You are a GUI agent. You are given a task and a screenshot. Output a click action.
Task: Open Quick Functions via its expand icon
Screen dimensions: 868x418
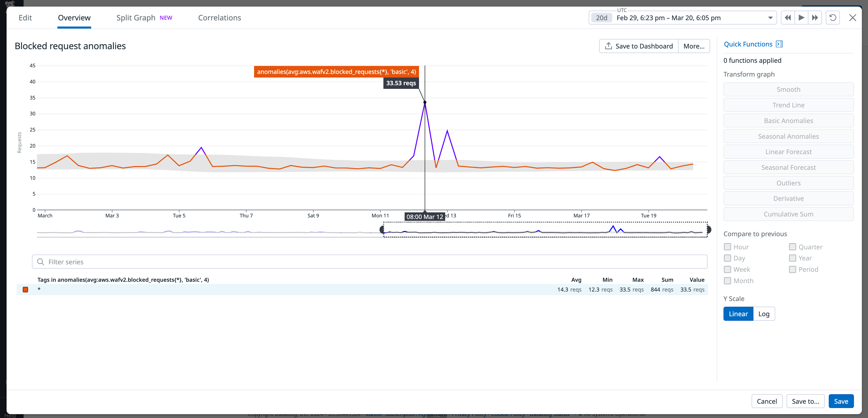point(779,44)
